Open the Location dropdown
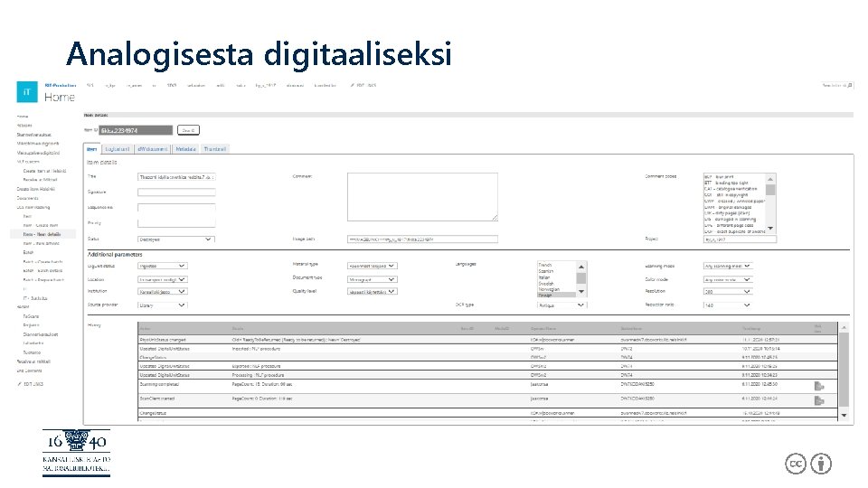This screenshot has height=488, width=868. point(162,279)
